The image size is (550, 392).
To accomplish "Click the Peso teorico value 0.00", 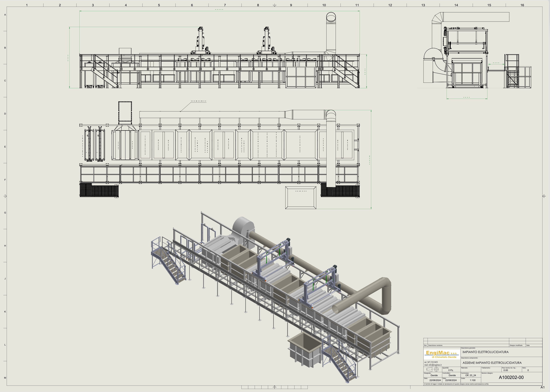I will [506, 370].
